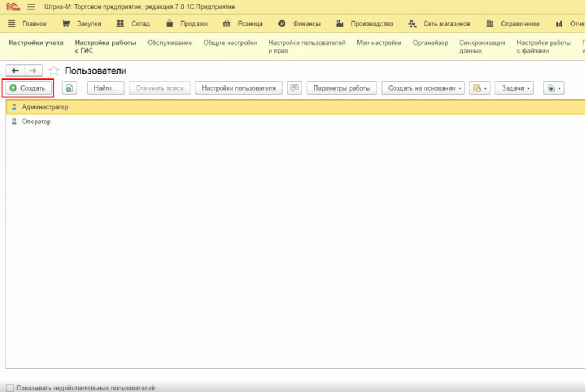The image size is (585, 392).
Task: Click the Настройки пользователя button
Action: click(239, 88)
